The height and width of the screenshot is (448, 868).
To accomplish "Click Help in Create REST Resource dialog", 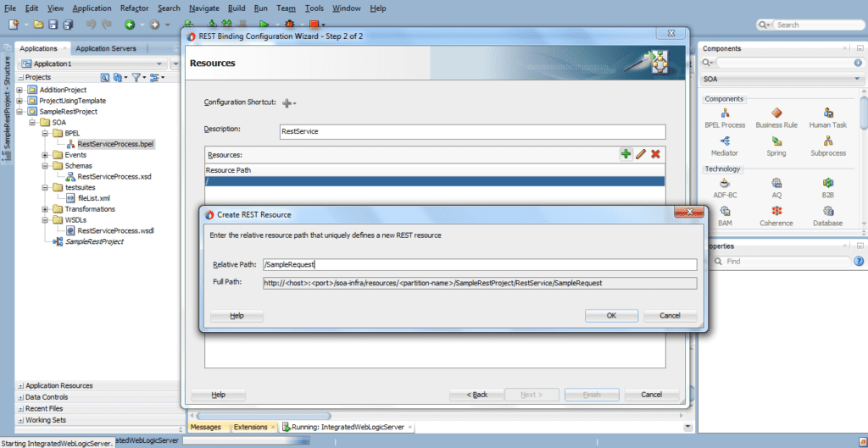I will click(x=237, y=316).
